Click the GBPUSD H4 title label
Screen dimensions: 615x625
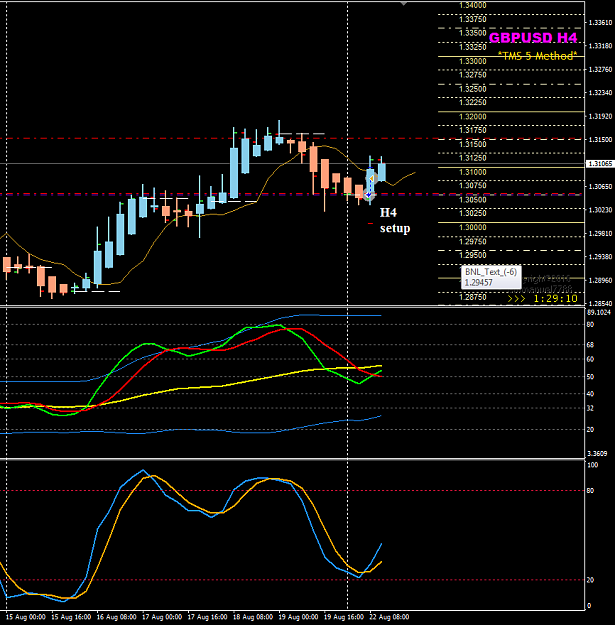pyautogui.click(x=532, y=37)
